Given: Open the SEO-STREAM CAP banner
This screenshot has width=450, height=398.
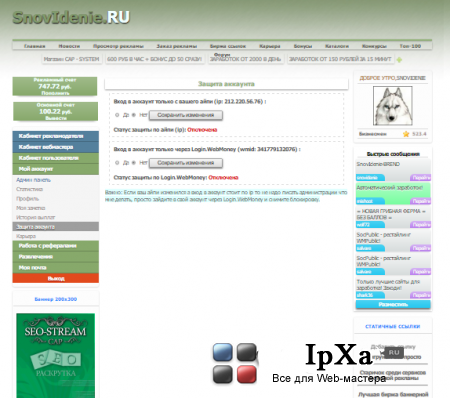Looking at the screenshot, I should click(x=56, y=355).
